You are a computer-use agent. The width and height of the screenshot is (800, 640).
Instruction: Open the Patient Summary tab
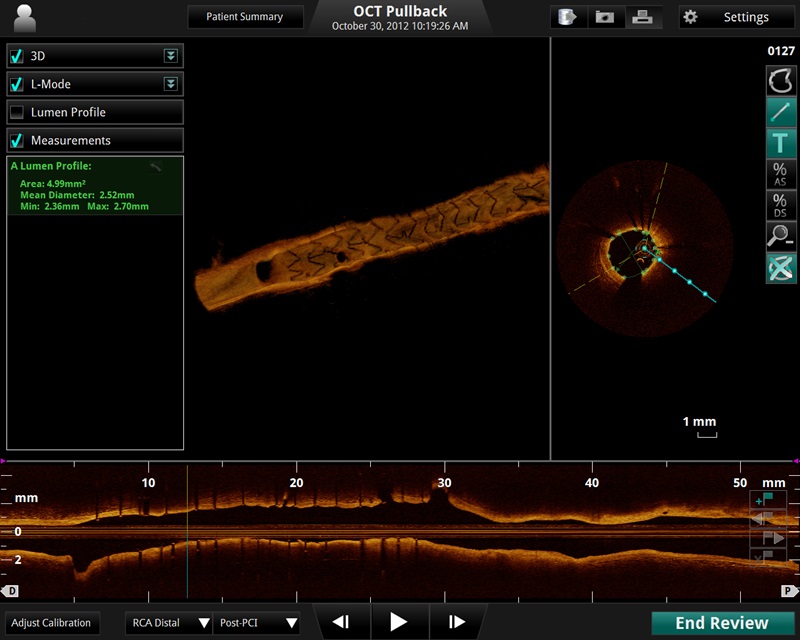pyautogui.click(x=244, y=17)
